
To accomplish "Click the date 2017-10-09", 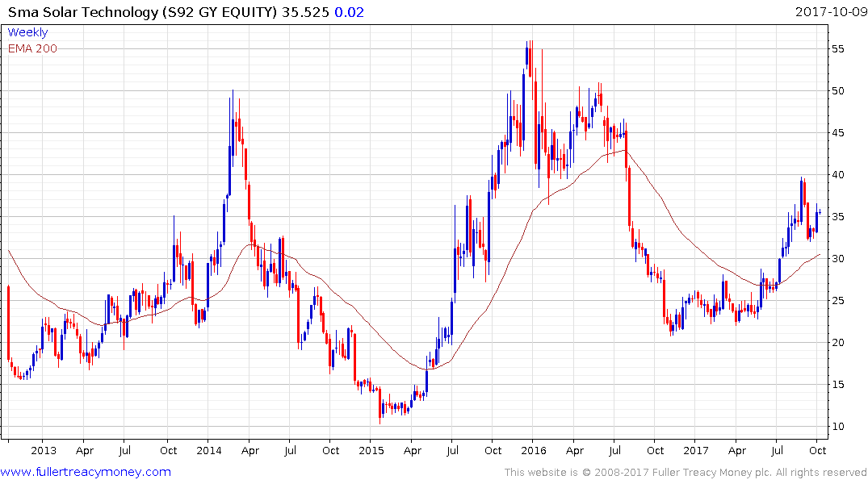I will (831, 12).
